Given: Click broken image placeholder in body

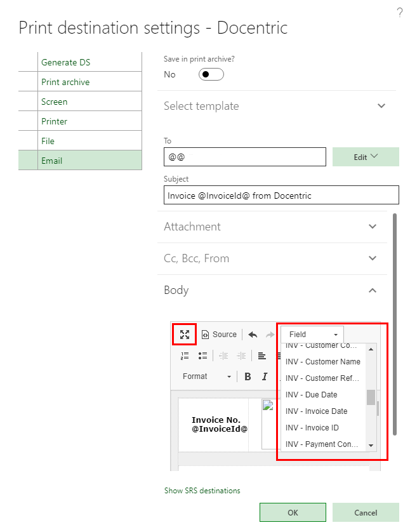Looking at the screenshot, I should pos(268,405).
